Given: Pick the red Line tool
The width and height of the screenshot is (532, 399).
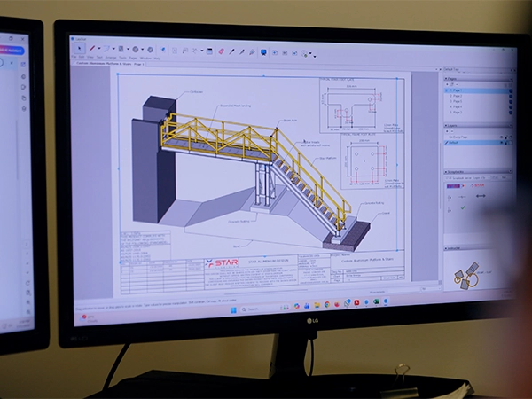Looking at the screenshot, I should (91, 49).
